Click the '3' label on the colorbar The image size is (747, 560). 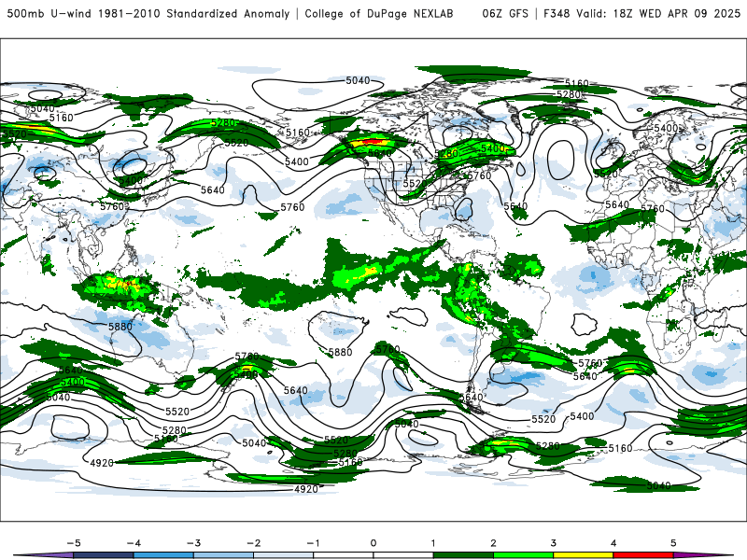pos(553,543)
